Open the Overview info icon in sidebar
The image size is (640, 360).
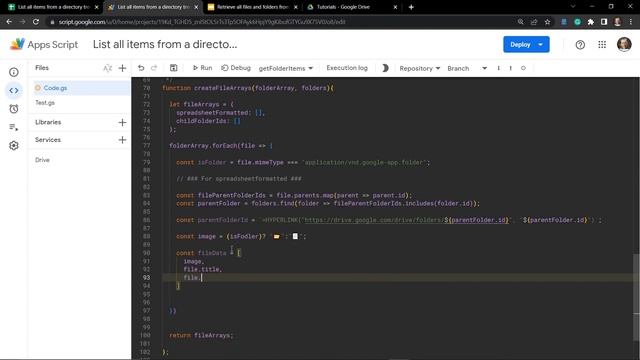[13, 72]
